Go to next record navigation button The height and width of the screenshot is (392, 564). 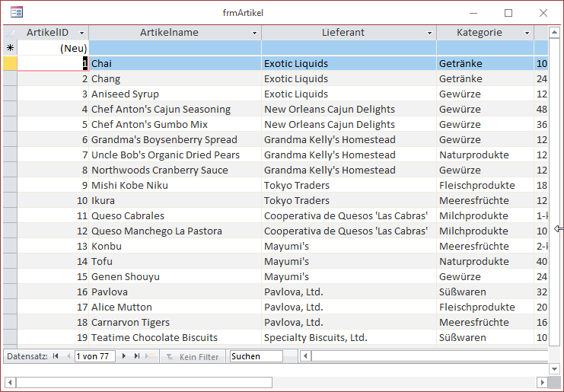pyautogui.click(x=124, y=356)
